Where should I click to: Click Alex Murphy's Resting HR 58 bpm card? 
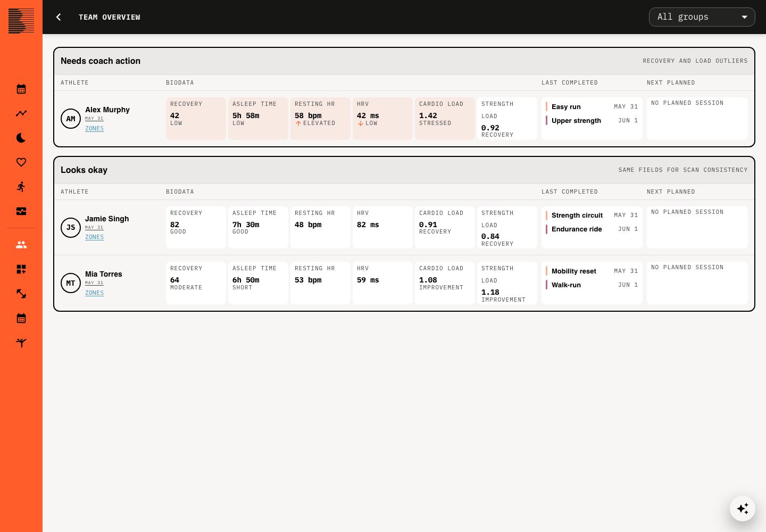tap(320, 119)
